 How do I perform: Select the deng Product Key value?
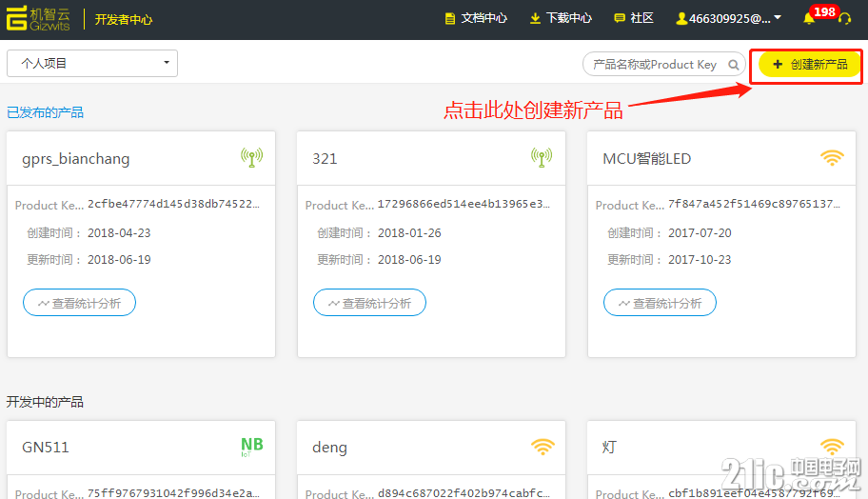[x=464, y=493]
